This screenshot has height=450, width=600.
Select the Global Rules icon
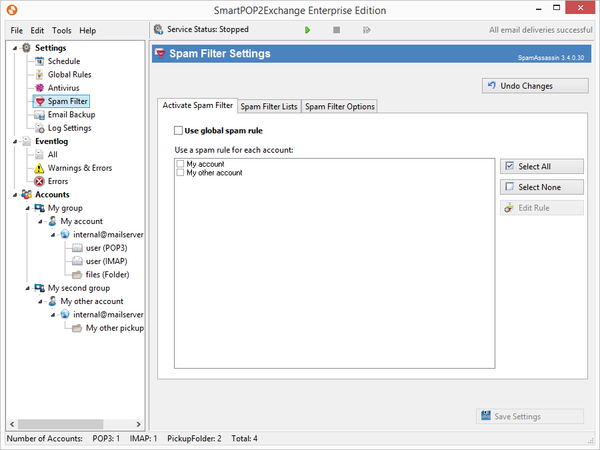pyautogui.click(x=40, y=75)
